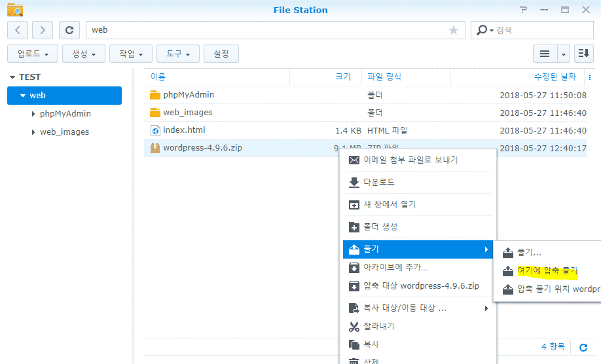Add web folder to favorites via star icon
601x364 pixels.
454,30
